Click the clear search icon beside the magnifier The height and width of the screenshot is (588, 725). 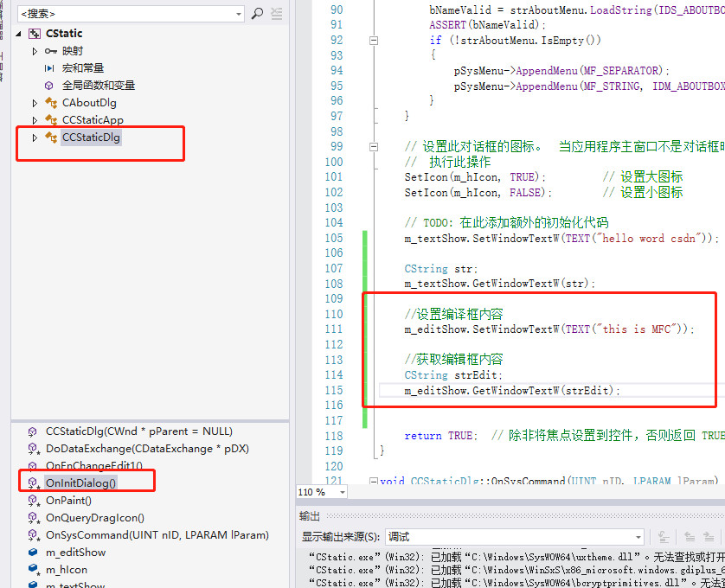[277, 14]
